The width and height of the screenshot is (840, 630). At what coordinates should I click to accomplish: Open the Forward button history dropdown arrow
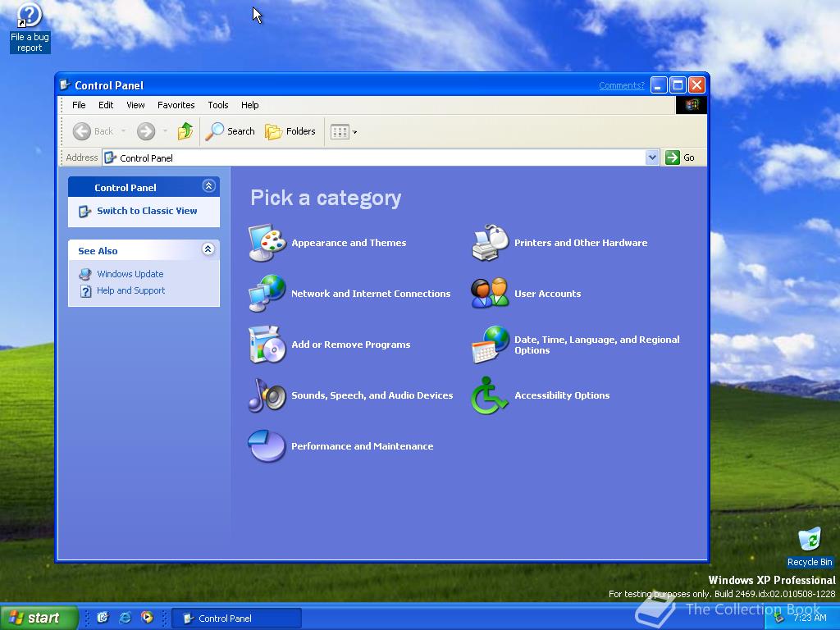tap(165, 131)
